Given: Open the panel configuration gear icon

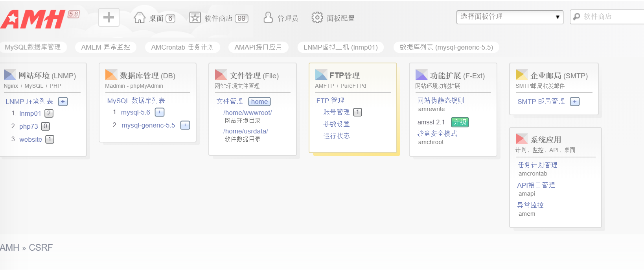Looking at the screenshot, I should (x=317, y=18).
